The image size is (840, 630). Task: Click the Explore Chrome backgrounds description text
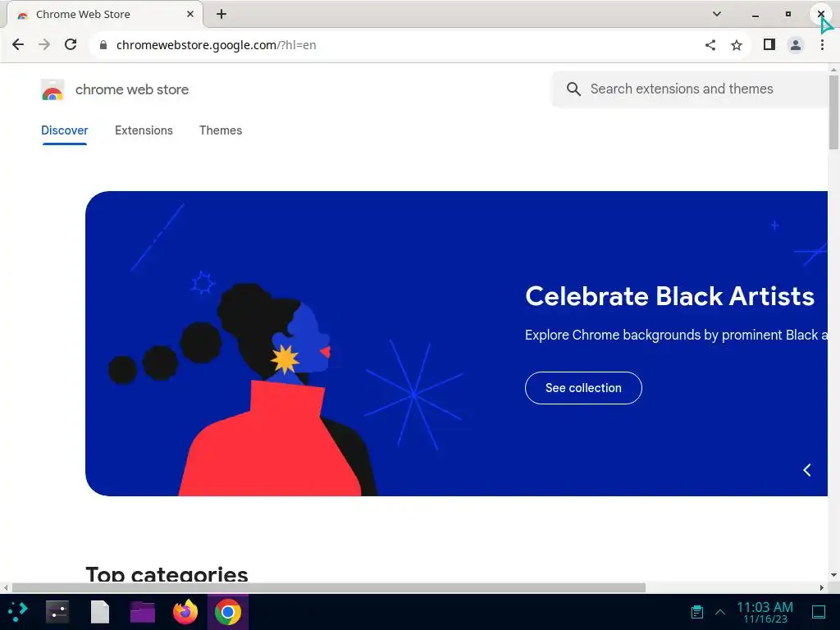point(676,335)
